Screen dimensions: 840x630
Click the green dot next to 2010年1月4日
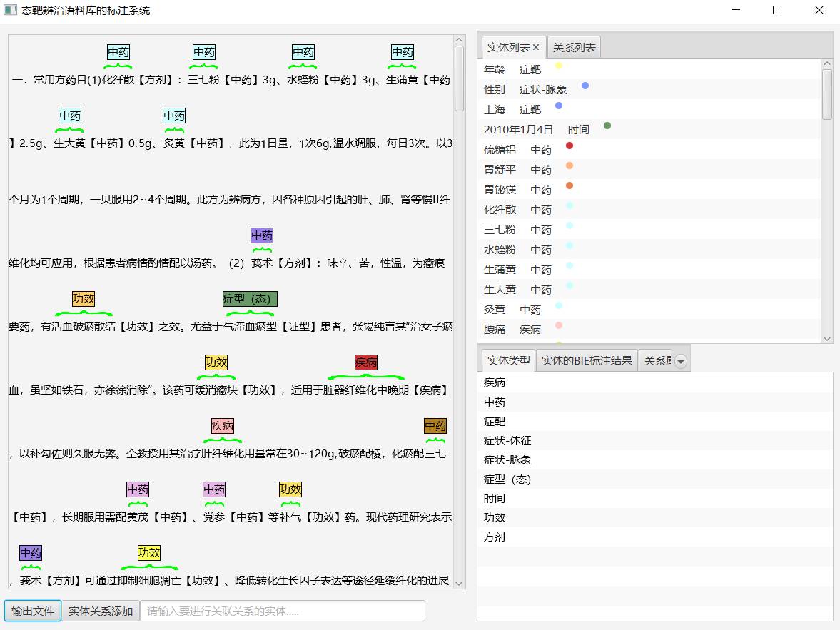pos(607,126)
